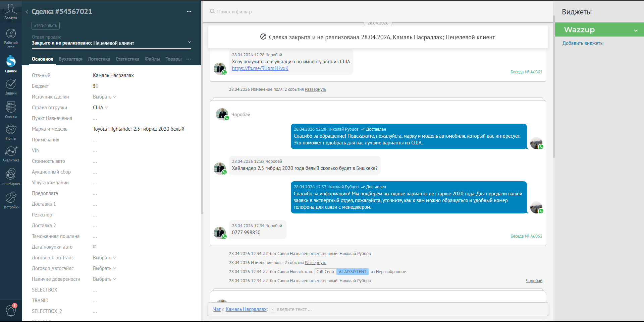Click the VIN field value
This screenshot has width=644, height=322.
tap(95, 150)
